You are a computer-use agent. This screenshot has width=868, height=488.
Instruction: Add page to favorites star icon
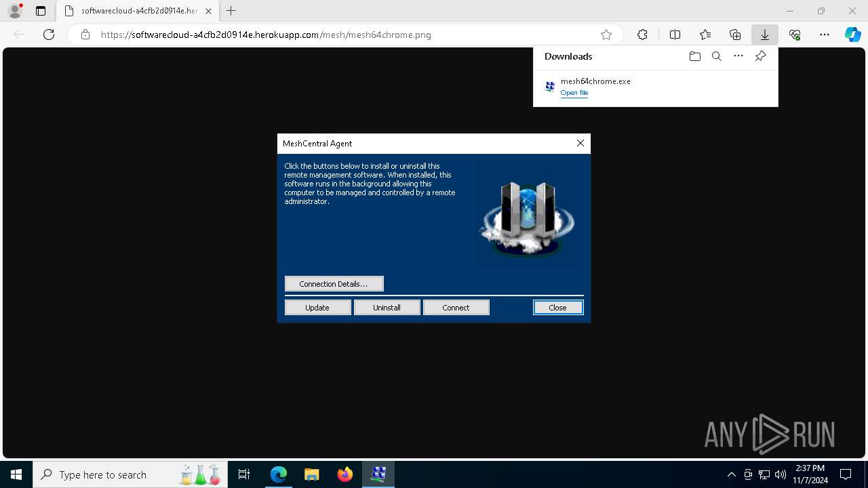(606, 35)
